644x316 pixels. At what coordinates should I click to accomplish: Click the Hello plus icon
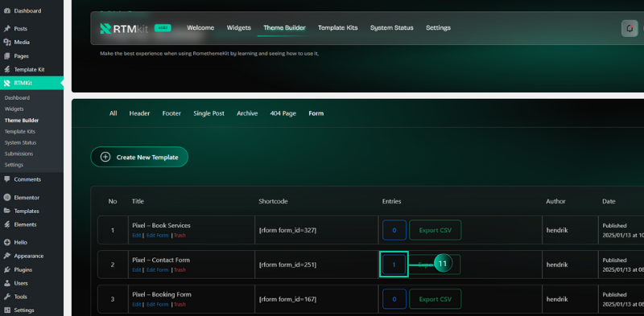tap(7, 243)
